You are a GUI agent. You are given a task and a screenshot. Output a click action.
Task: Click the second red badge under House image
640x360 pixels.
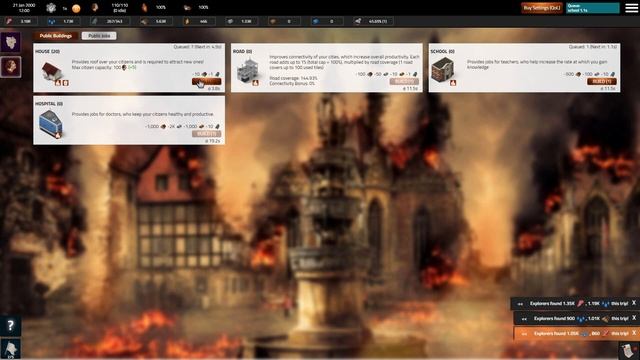click(x=65, y=83)
